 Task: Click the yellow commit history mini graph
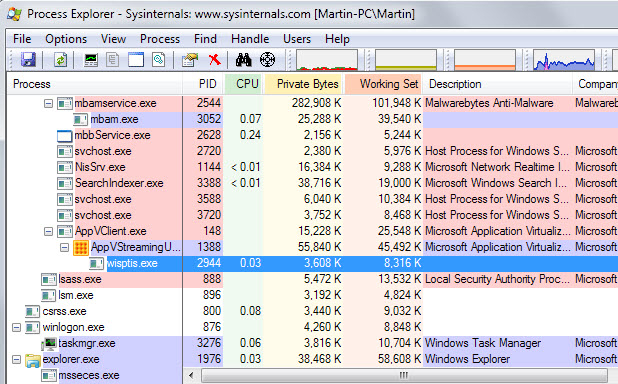click(x=406, y=60)
